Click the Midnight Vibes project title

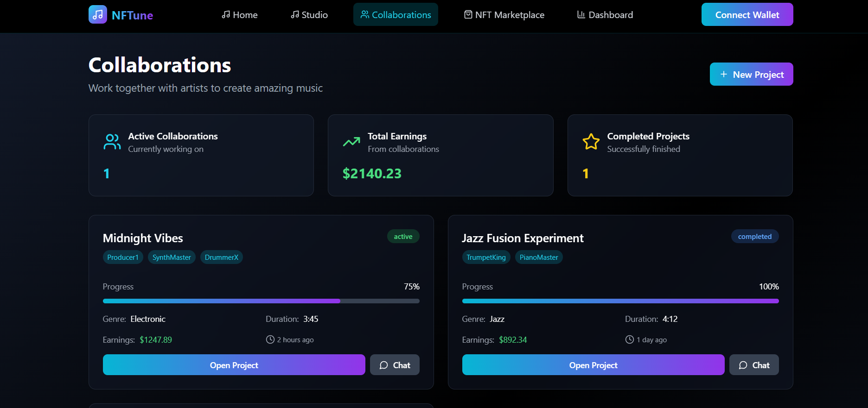pos(143,238)
